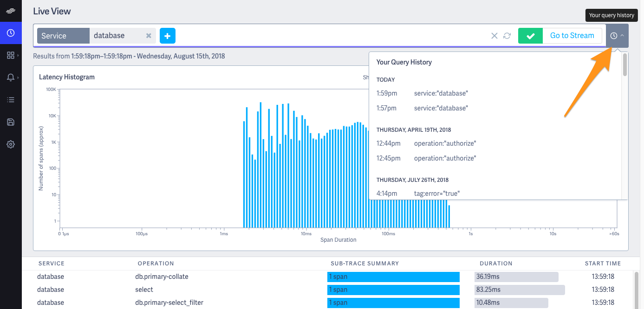The height and width of the screenshot is (309, 644).
Task: Click the START TIME column header
Action: tap(603, 264)
